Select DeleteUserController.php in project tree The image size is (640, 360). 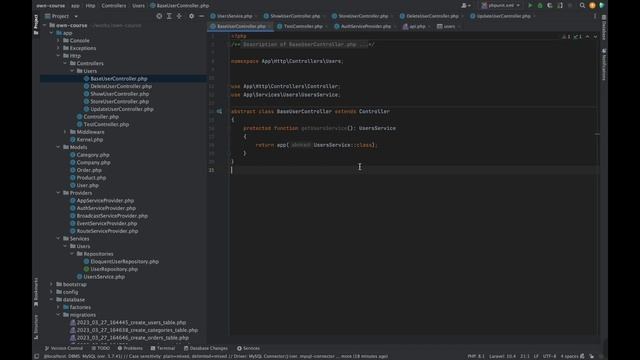[121, 86]
